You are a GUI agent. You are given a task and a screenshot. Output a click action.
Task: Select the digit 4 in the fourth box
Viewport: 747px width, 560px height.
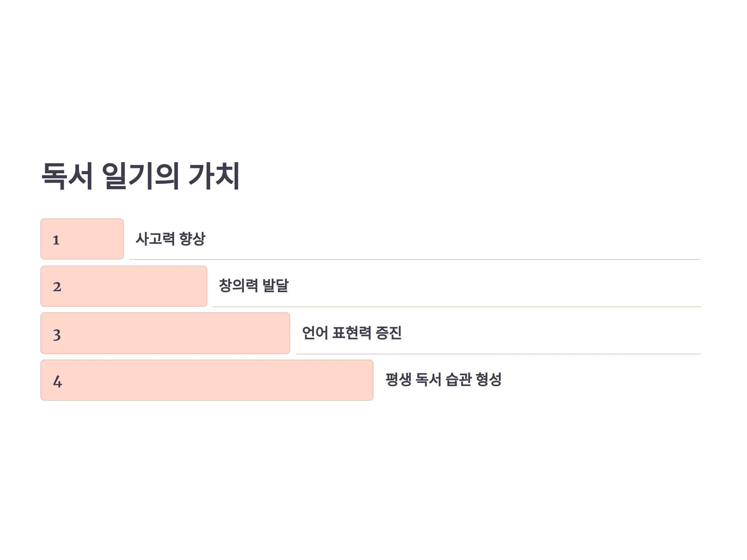(57, 381)
